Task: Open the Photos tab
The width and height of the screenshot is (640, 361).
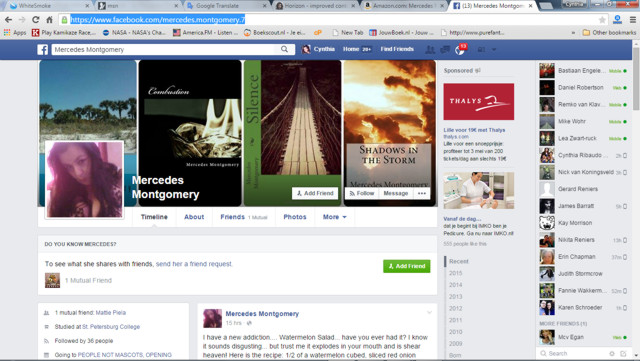Action: pos(295,217)
